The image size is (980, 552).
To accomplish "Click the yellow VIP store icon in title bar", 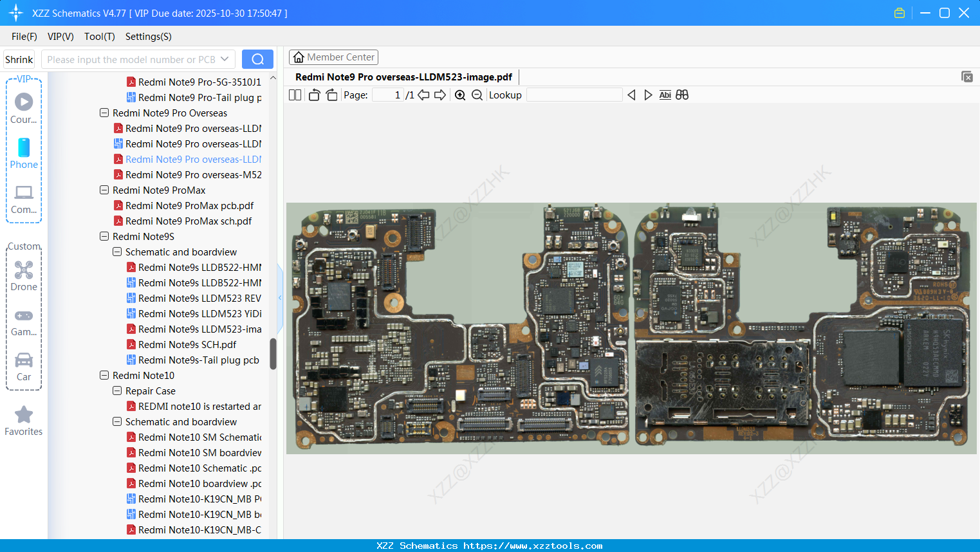I will [900, 13].
